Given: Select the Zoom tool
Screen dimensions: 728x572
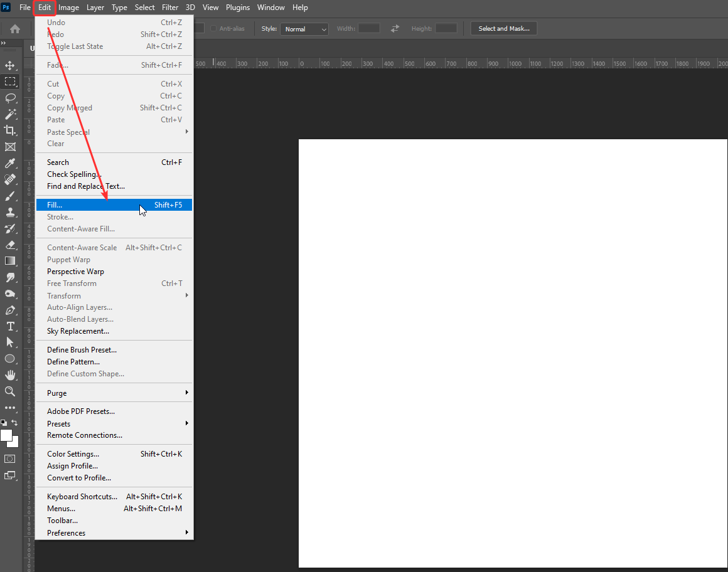Looking at the screenshot, I should [x=10, y=391].
